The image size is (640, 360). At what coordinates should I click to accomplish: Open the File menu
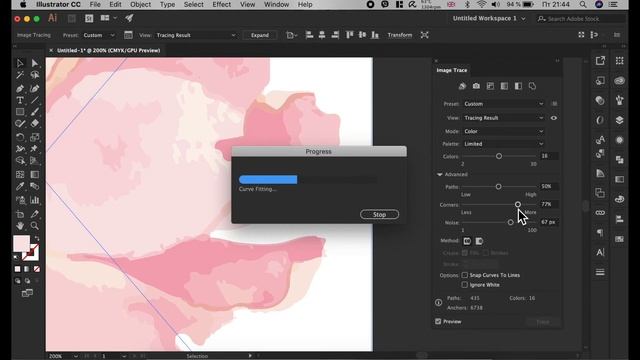click(95, 5)
